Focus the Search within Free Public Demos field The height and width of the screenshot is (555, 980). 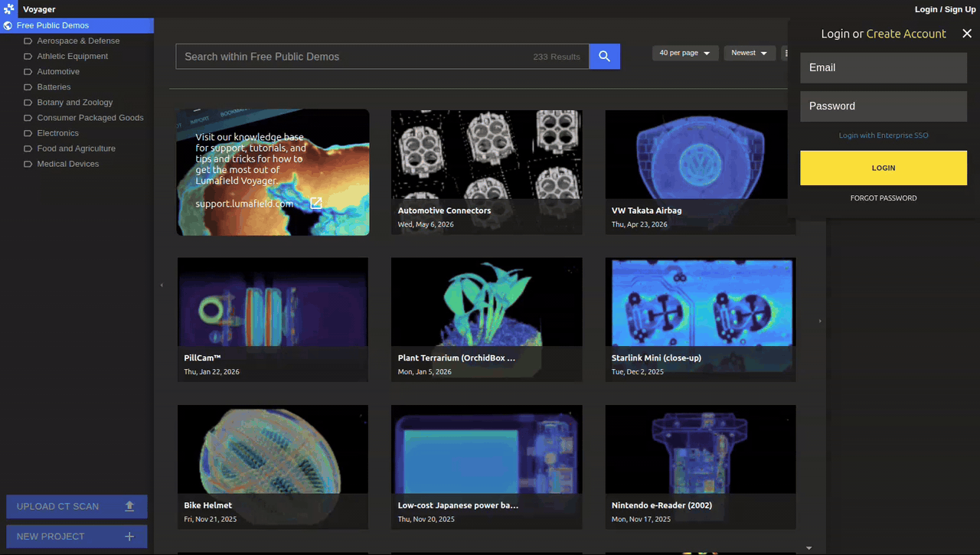coord(382,57)
